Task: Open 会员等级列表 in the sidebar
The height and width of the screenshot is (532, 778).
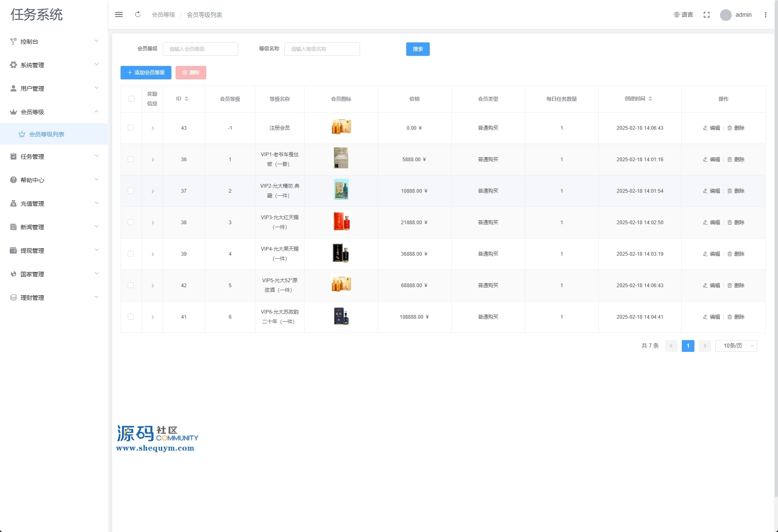Action: (47, 134)
